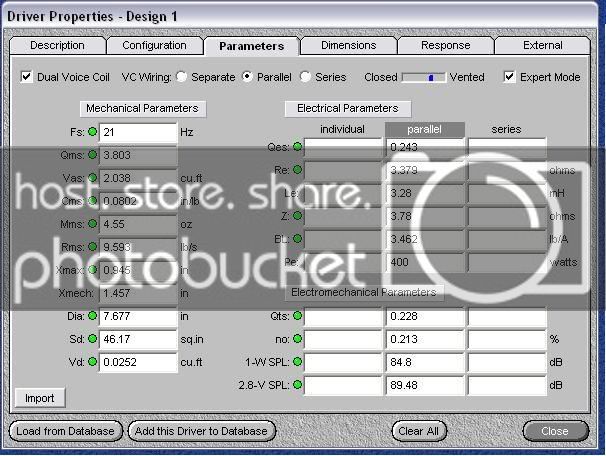Click the Xmech field showing 1.457

138,293
